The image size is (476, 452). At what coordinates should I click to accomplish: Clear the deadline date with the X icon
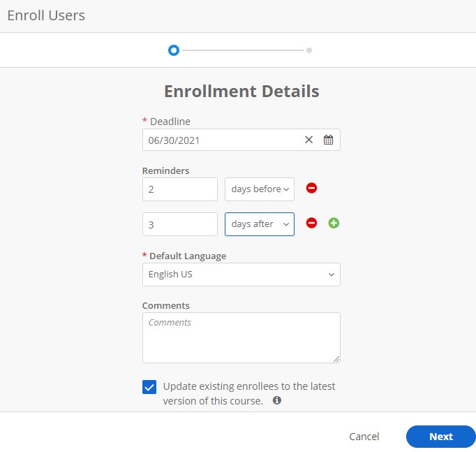308,140
